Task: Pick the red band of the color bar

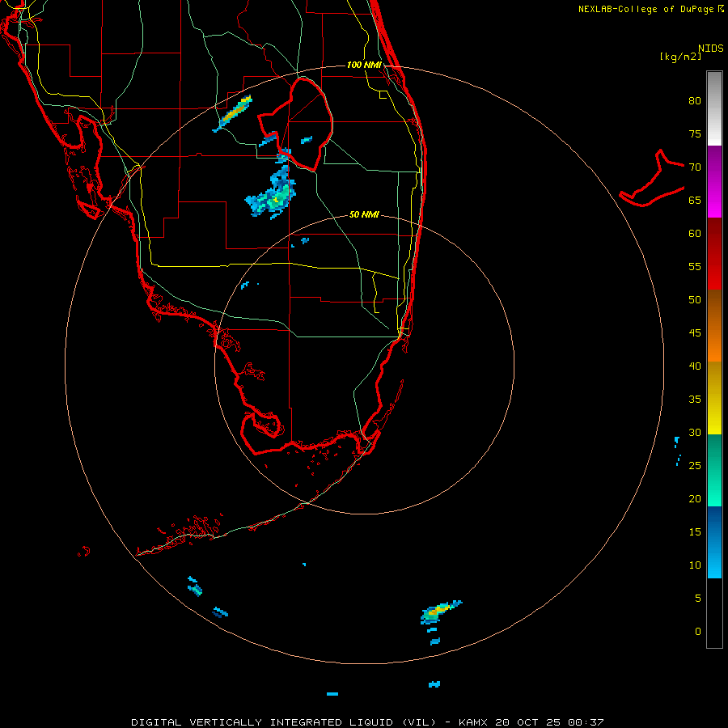Action: [714, 253]
